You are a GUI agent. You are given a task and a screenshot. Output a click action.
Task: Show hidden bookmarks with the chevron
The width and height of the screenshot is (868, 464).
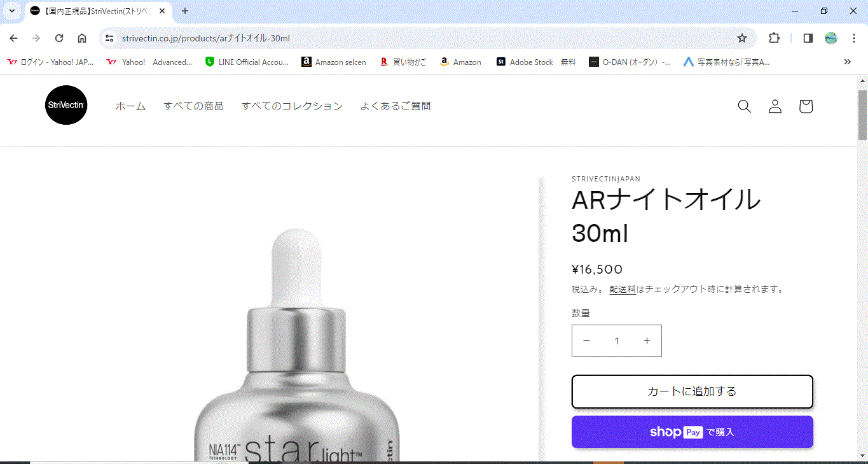847,62
